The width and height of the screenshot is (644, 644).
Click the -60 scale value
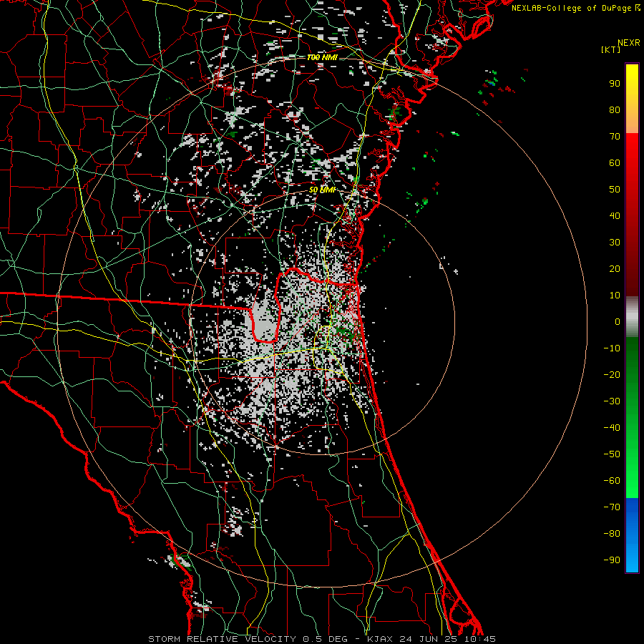tap(612, 481)
